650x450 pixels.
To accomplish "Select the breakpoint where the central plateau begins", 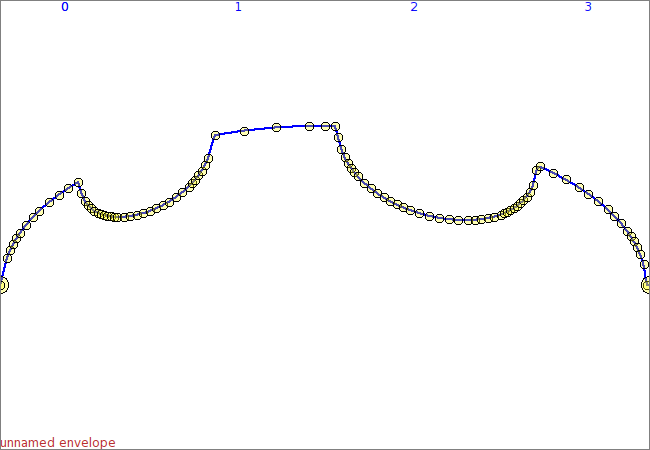I will 215,135.
